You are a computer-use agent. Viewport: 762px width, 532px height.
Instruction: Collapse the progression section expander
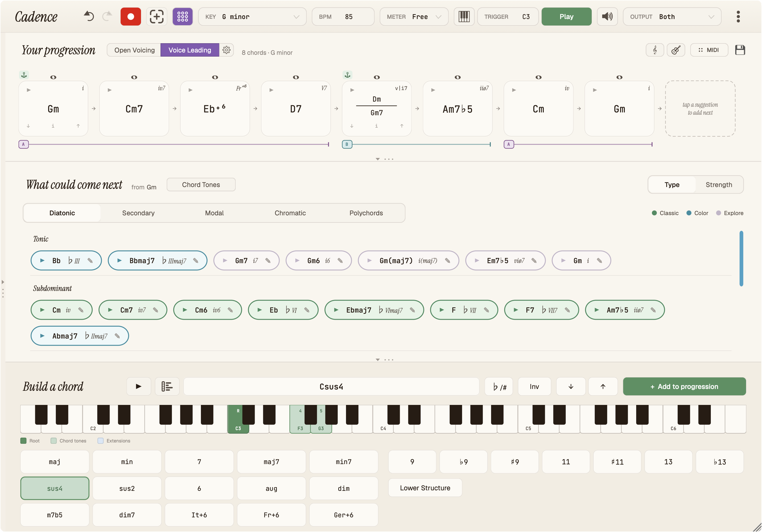[378, 159]
